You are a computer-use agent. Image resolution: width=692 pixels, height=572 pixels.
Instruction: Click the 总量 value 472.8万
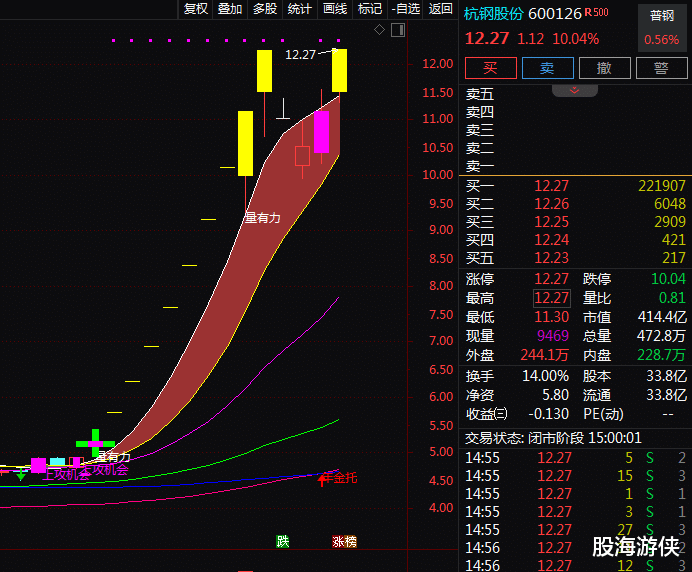pos(661,336)
